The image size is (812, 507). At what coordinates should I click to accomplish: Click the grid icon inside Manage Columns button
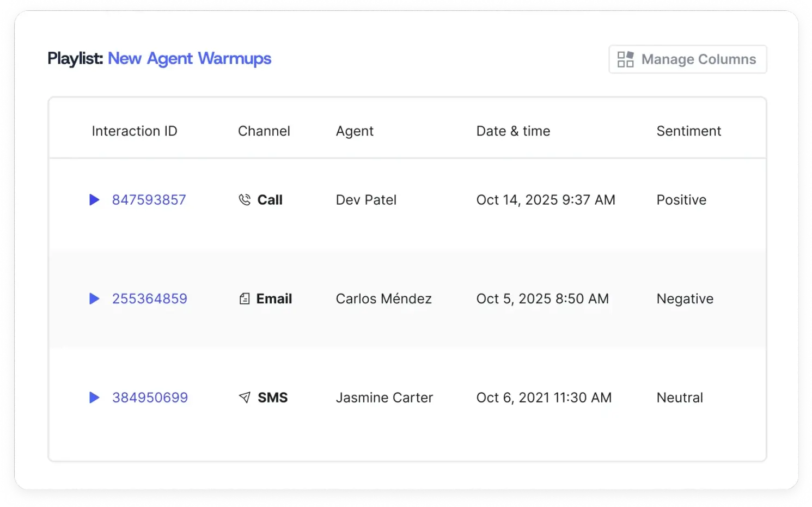[626, 59]
